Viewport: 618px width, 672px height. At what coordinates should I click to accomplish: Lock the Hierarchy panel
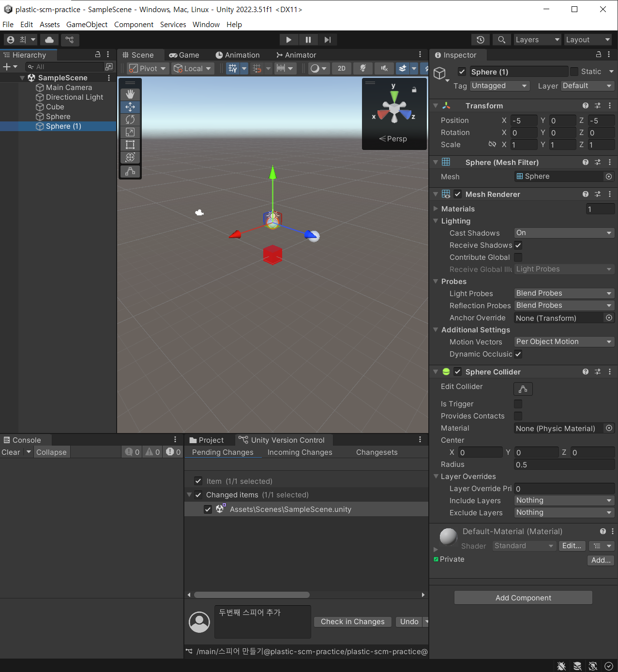(98, 55)
